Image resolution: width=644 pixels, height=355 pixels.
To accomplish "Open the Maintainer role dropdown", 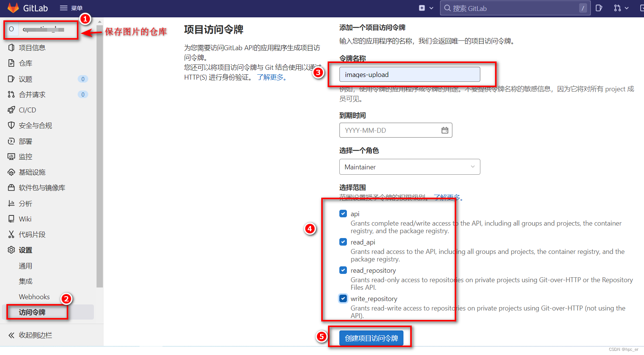I will click(409, 167).
